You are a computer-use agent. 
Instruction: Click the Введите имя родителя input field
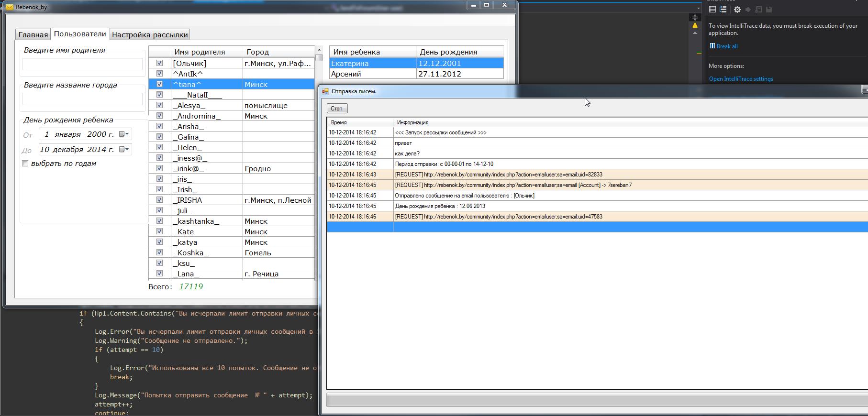[82, 64]
